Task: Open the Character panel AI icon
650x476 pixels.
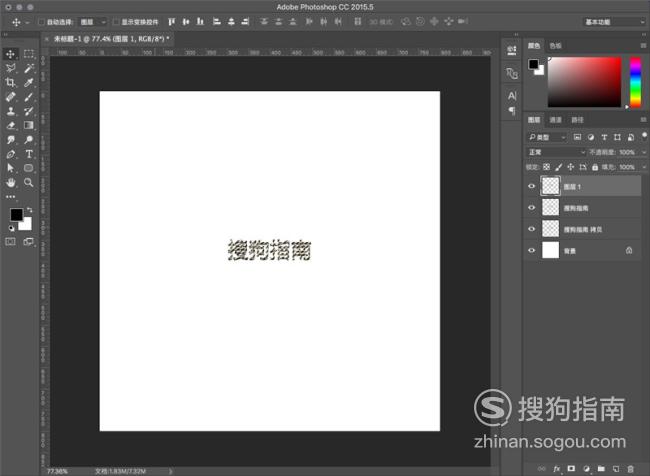Action: coord(512,96)
